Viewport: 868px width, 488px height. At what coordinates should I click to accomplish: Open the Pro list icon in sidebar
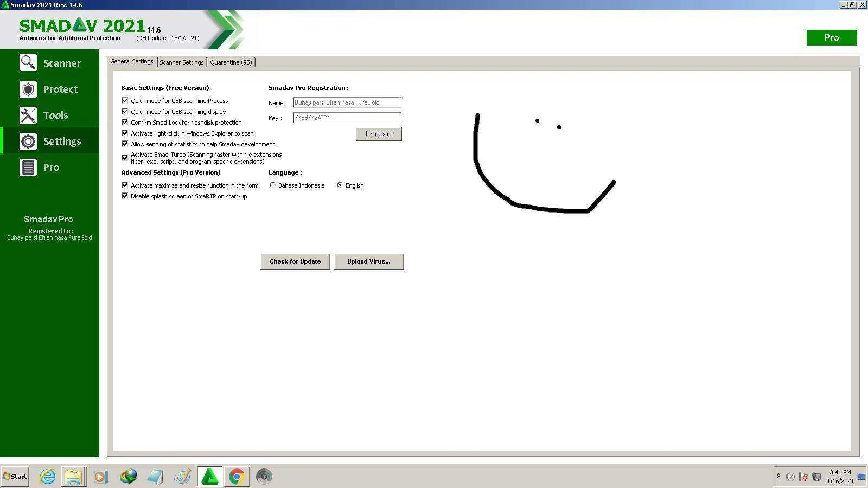(28, 167)
